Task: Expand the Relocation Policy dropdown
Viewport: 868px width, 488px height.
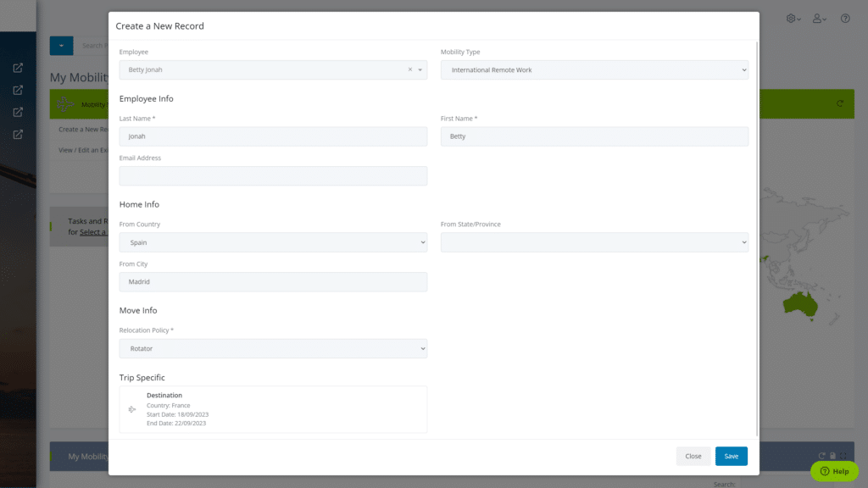Action: click(x=272, y=348)
